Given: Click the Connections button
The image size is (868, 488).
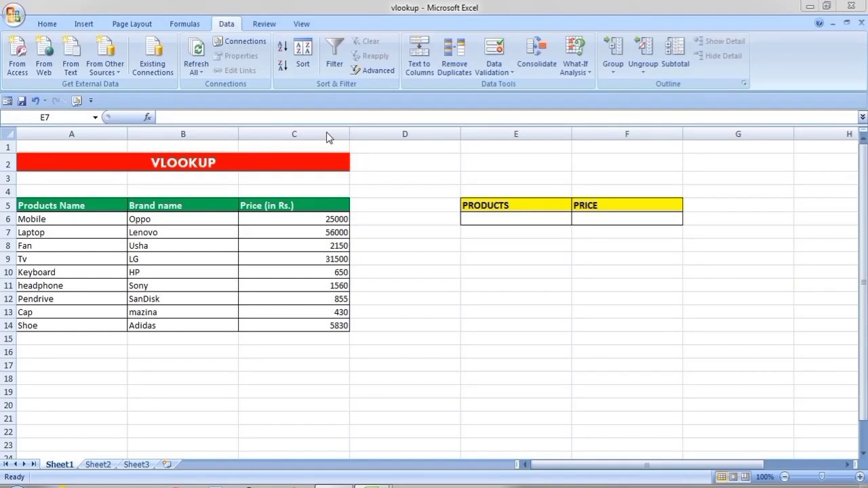Looking at the screenshot, I should click(x=239, y=41).
